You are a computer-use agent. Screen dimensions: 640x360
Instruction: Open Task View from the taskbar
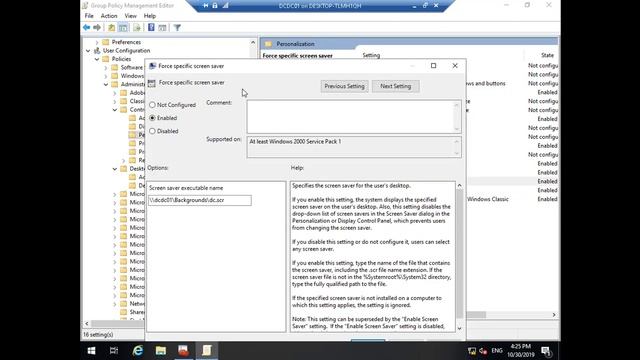[114, 351]
